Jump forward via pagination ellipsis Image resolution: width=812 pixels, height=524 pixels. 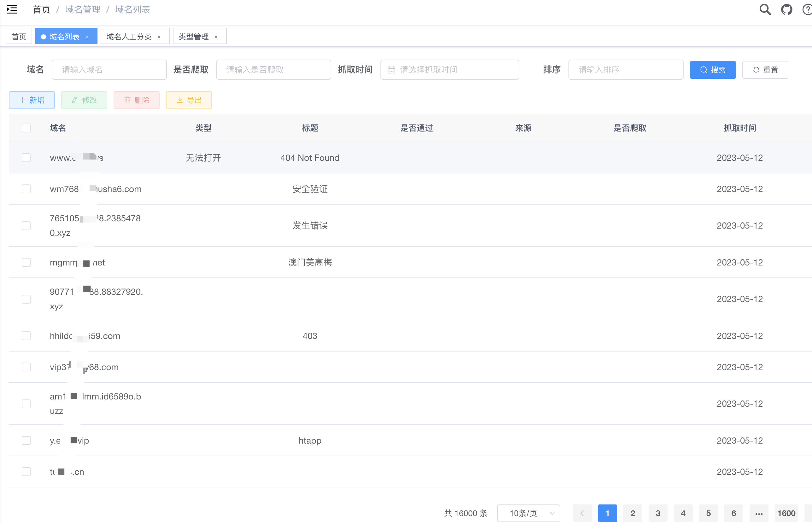759,513
